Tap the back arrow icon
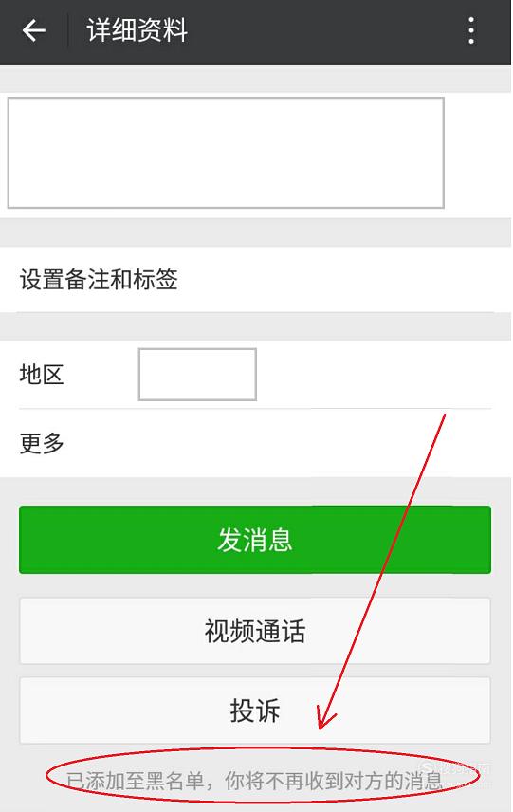513x812 pixels. point(34,30)
